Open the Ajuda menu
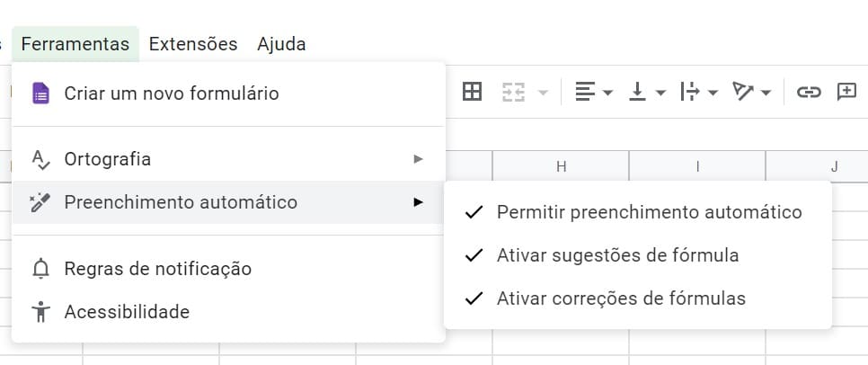This screenshot has width=868, height=365. (x=281, y=44)
